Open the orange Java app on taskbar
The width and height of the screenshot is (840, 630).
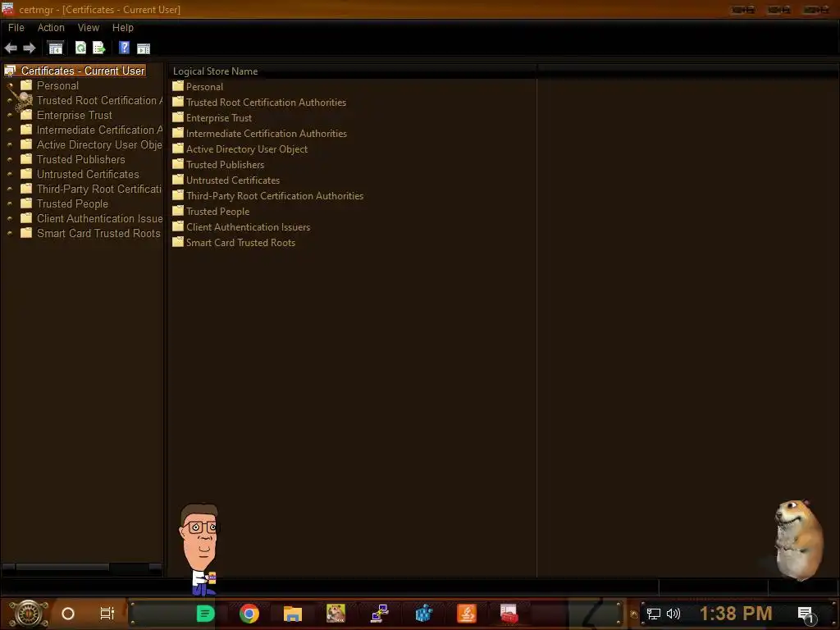[467, 614]
